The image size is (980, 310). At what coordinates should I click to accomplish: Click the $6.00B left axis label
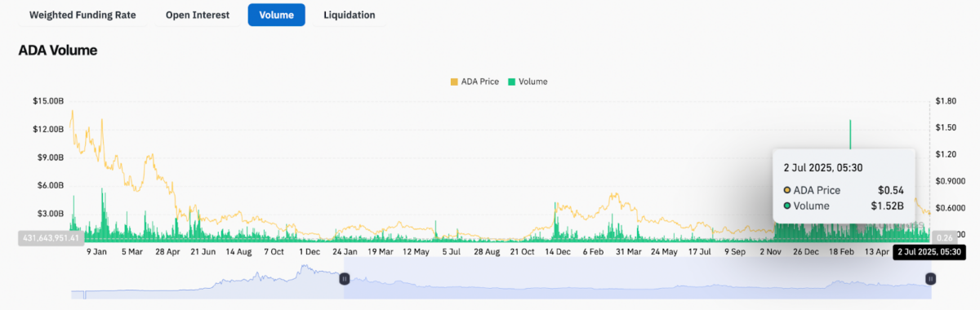click(51, 185)
